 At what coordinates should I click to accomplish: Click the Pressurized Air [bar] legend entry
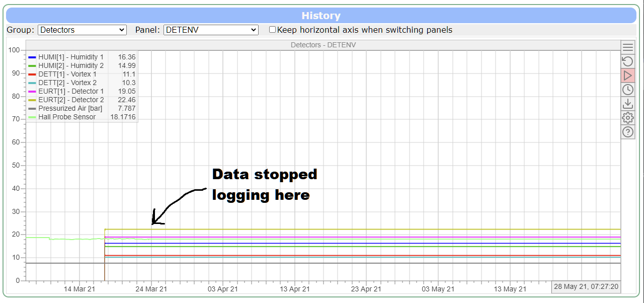coord(82,108)
